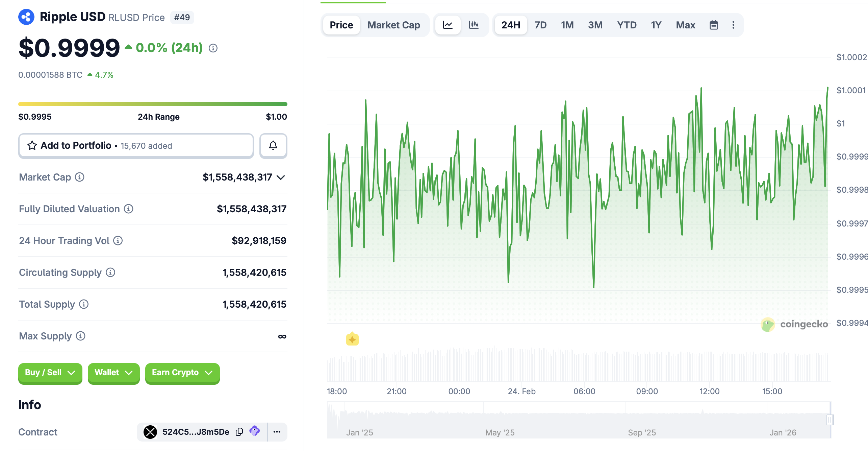Open the Buy / Sell dropdown

coord(50,373)
